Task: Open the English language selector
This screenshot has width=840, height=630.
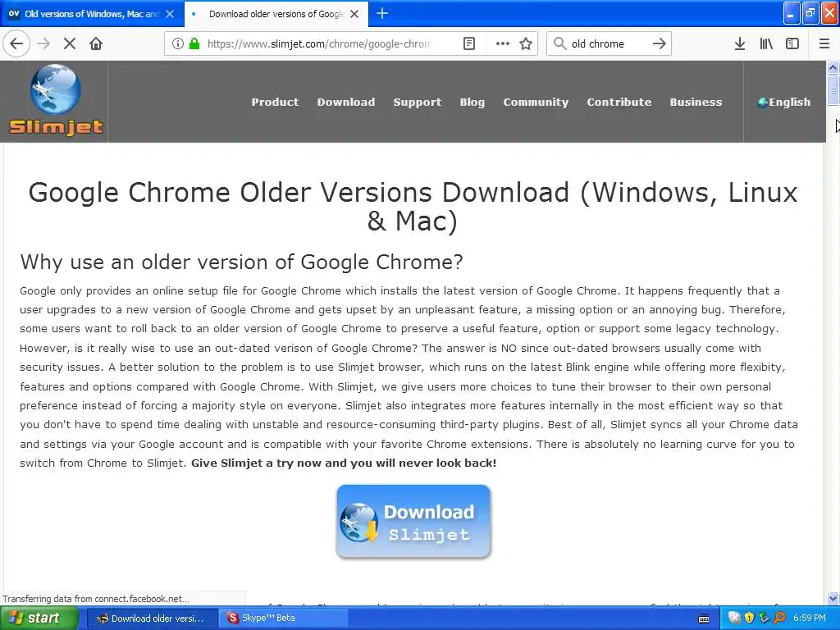Action: (783, 102)
